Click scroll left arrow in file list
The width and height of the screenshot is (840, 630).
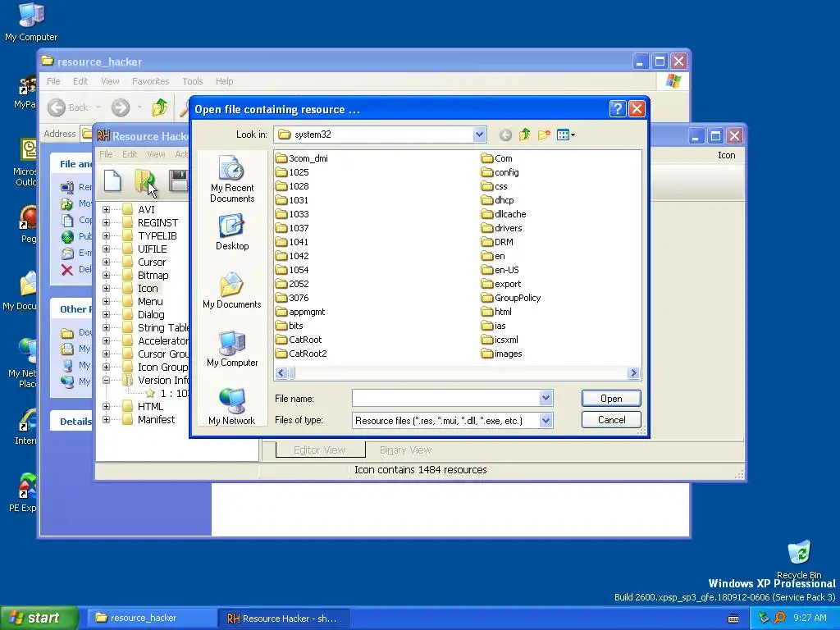[282, 373]
